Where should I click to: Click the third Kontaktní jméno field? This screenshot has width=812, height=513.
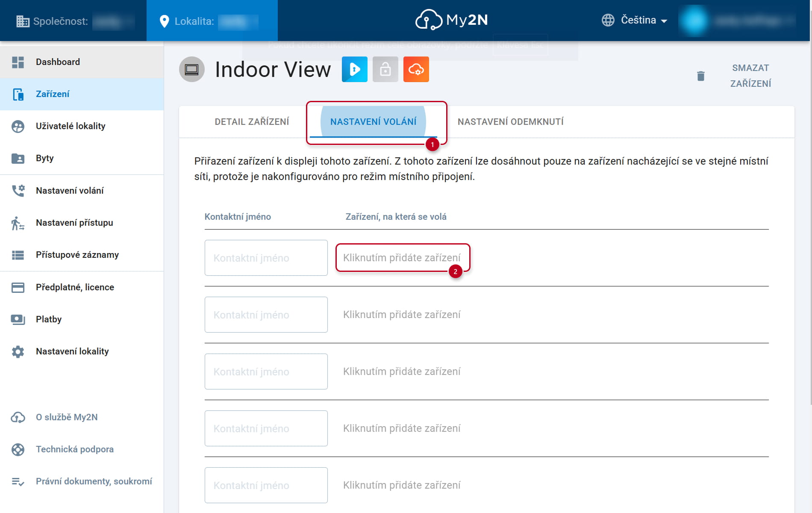click(266, 371)
